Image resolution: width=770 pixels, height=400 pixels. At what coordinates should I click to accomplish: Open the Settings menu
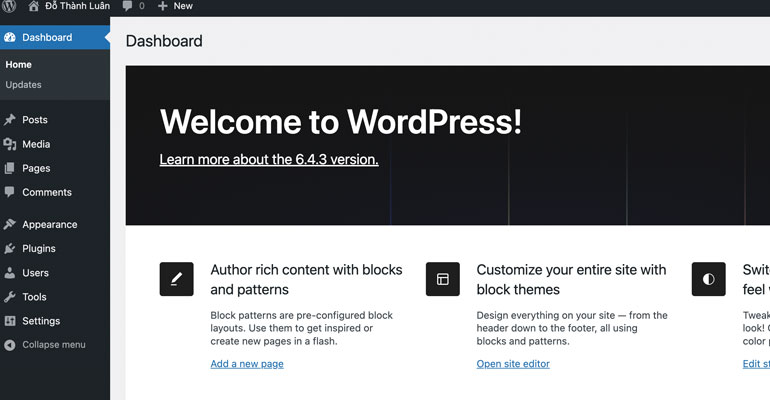click(55, 321)
